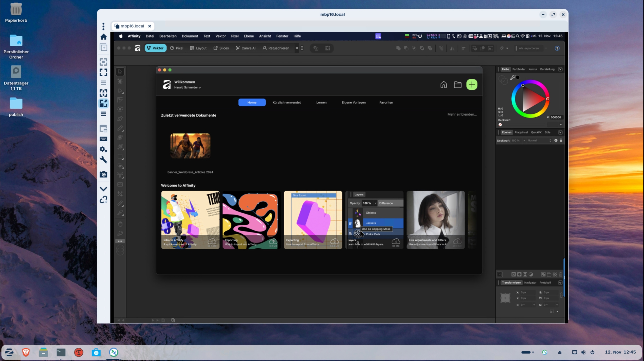Open the folder icon in Willkommen header
The height and width of the screenshot is (361, 644).
pos(458,84)
